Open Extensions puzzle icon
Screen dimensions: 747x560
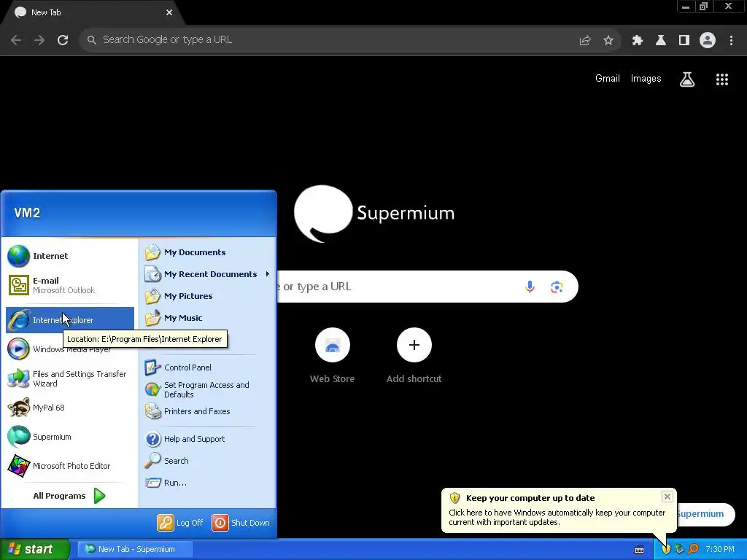point(638,41)
